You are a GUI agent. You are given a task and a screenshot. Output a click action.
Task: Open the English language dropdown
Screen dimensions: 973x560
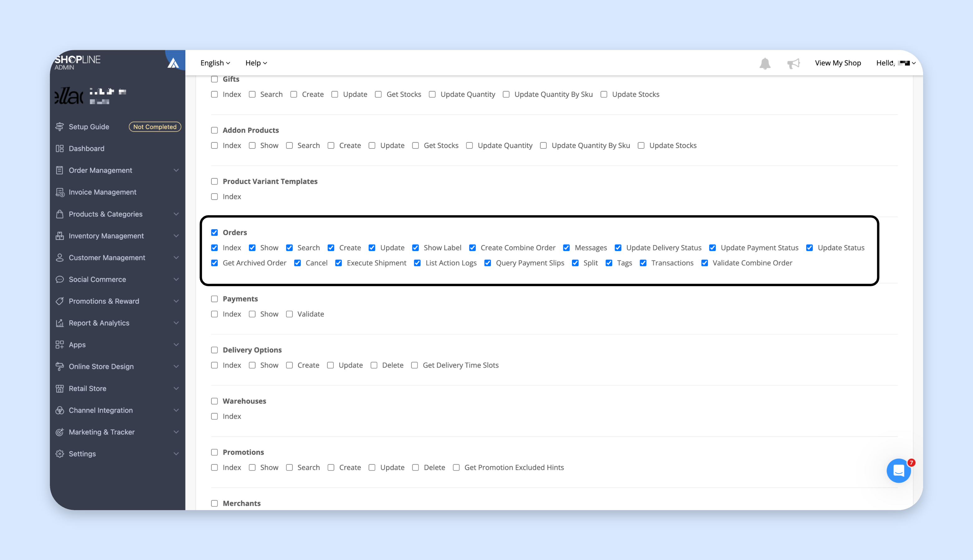(x=215, y=63)
